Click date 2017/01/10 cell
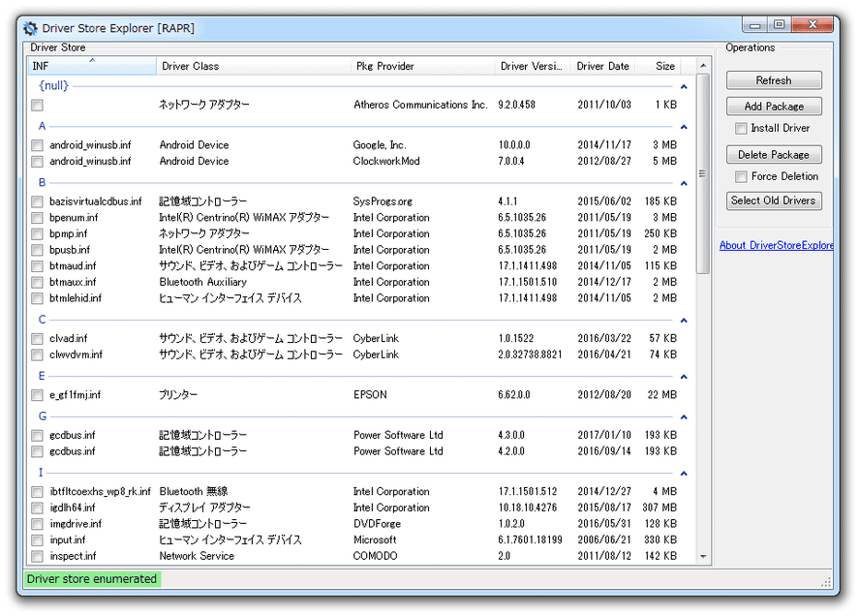This screenshot has width=859, height=616. (x=604, y=435)
